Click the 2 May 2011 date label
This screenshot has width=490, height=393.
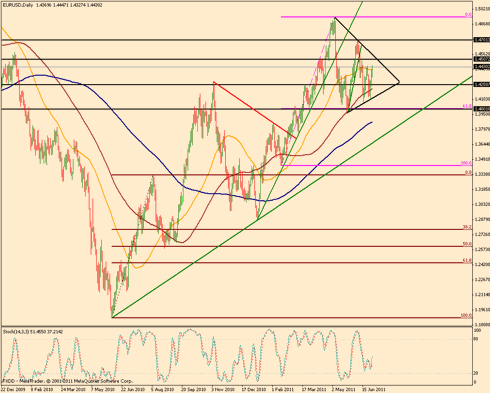(343, 389)
